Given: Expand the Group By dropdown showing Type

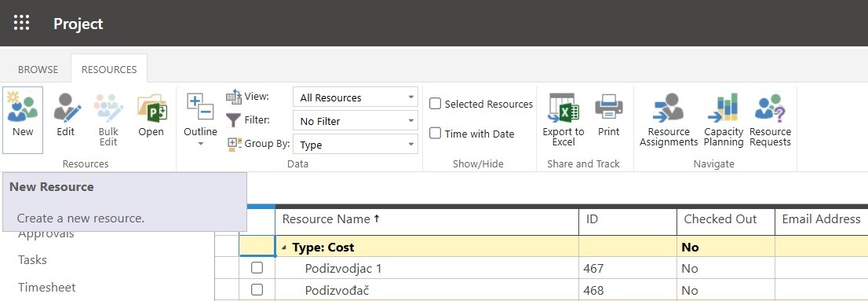Looking at the screenshot, I should pyautogui.click(x=356, y=145).
